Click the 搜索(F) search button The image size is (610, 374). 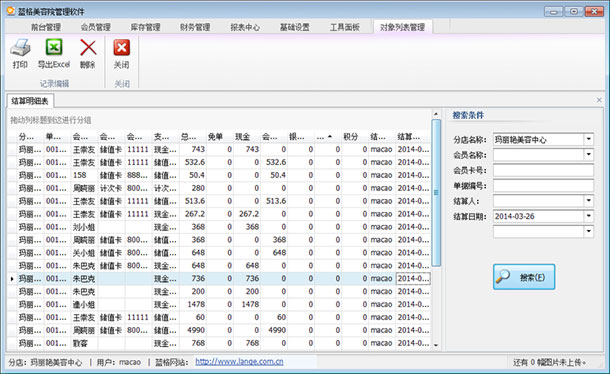(524, 277)
